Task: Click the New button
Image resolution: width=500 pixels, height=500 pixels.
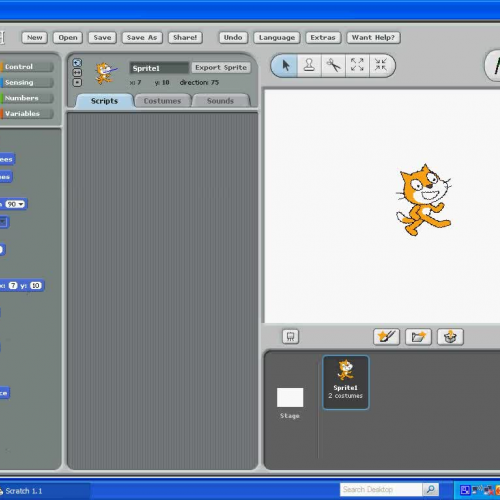Action: point(35,37)
